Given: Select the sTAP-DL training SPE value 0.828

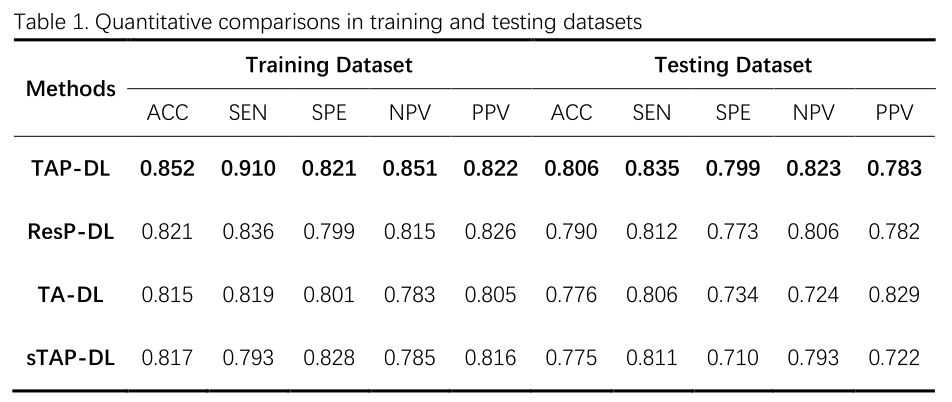Looking at the screenshot, I should [329, 357].
